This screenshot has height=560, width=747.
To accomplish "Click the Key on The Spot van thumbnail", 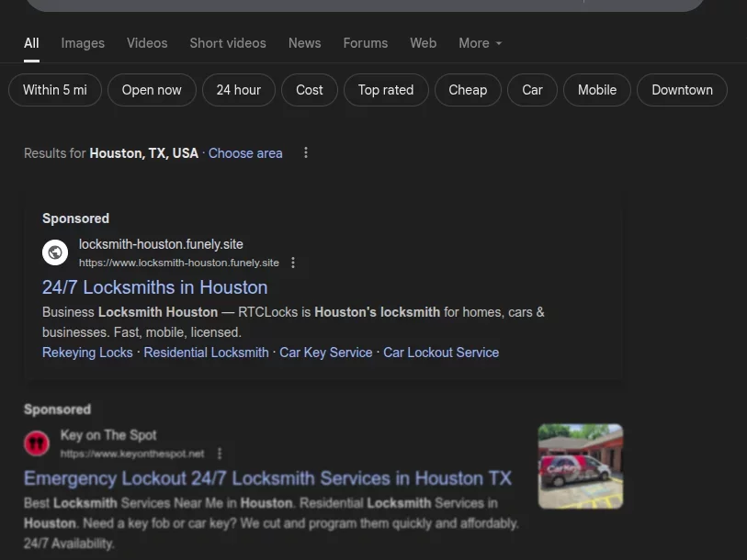I will coord(580,466).
